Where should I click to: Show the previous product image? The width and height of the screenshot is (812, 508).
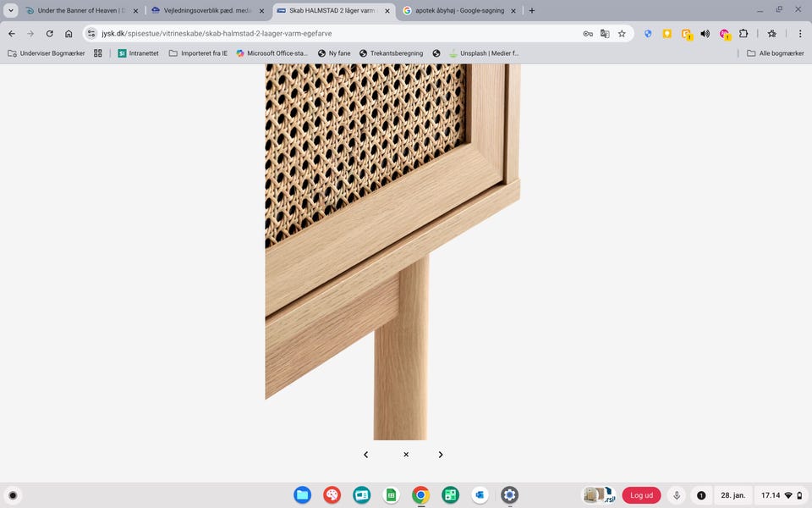[365, 455]
